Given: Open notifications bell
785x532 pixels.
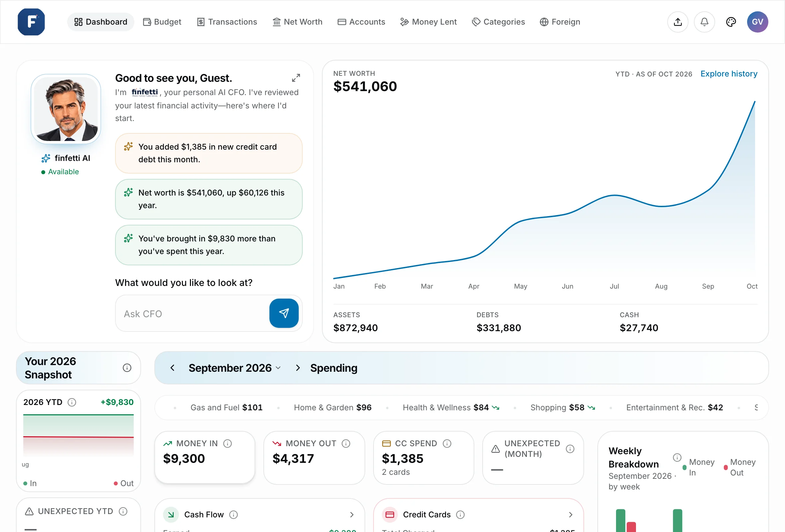Looking at the screenshot, I should tap(704, 22).
